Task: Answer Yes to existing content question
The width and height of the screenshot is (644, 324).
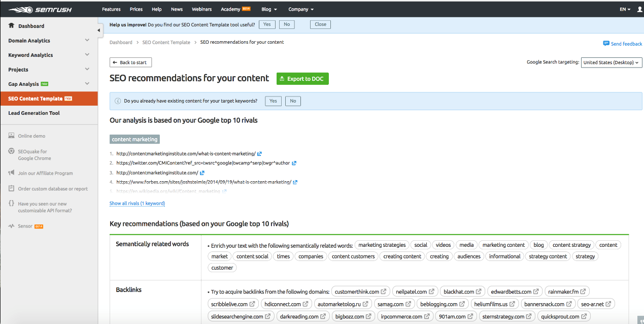Action: (x=273, y=101)
